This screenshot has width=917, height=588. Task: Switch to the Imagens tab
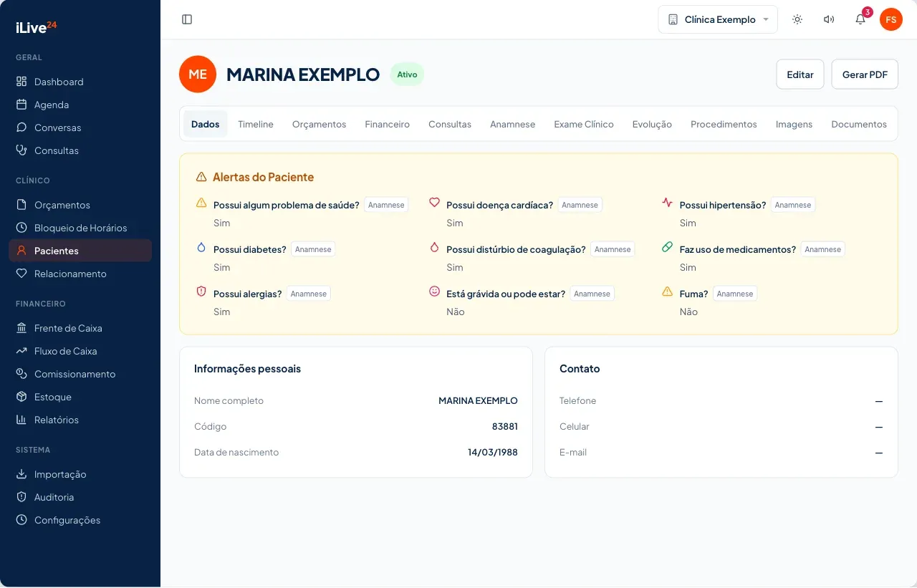[794, 124]
